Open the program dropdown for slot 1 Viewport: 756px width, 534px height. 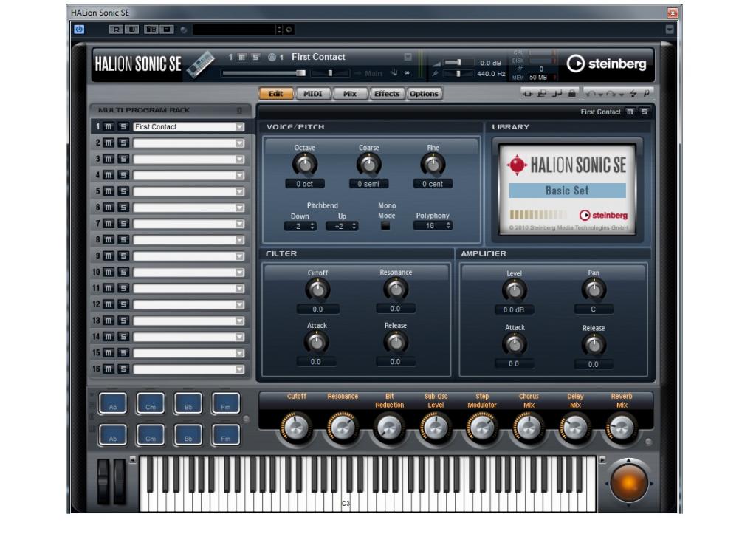tap(240, 127)
